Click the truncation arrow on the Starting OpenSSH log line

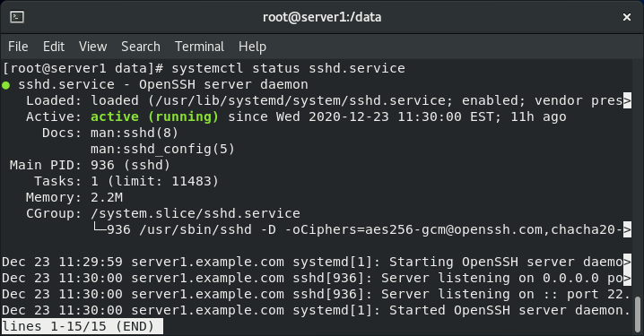point(627,262)
